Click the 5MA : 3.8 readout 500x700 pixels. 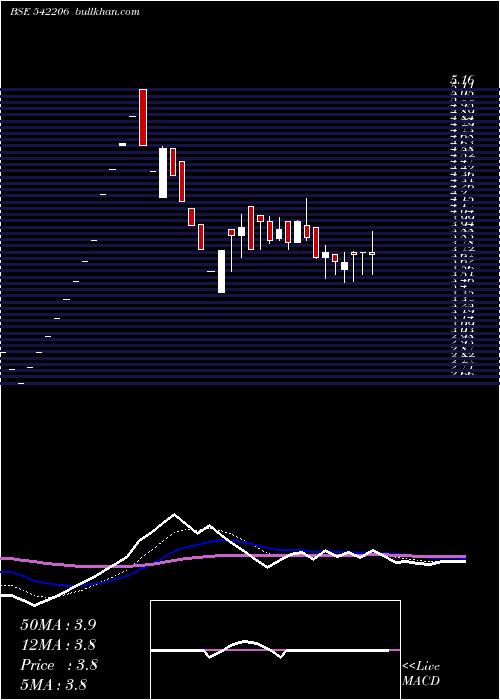(54, 684)
